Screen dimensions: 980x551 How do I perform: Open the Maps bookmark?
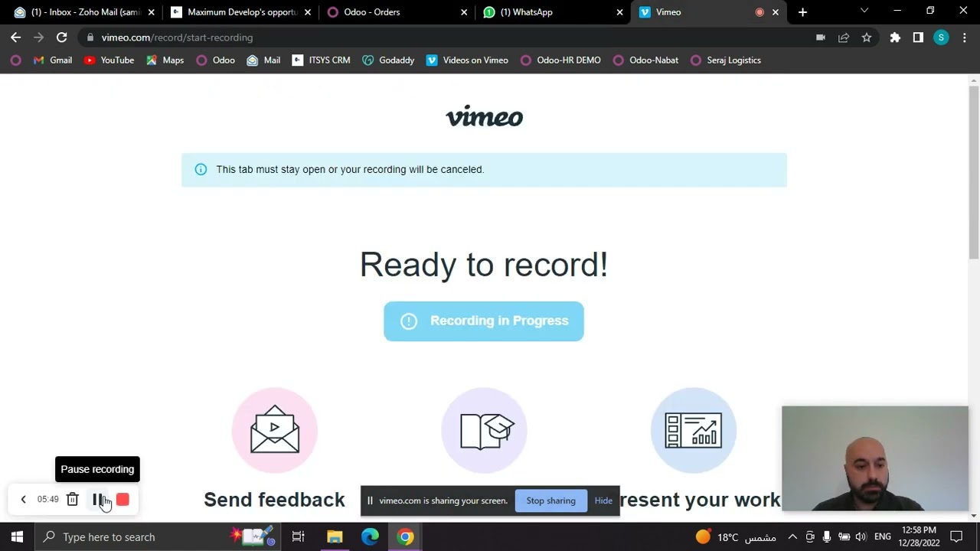click(165, 60)
